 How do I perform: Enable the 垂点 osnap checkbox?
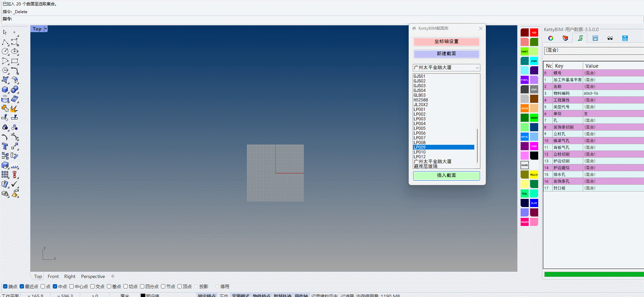point(109,287)
